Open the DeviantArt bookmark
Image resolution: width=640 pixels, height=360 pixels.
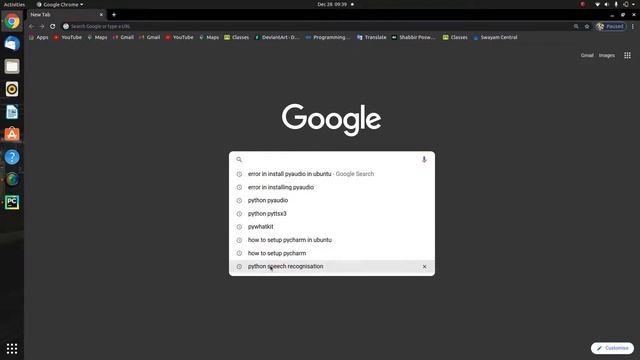277,37
